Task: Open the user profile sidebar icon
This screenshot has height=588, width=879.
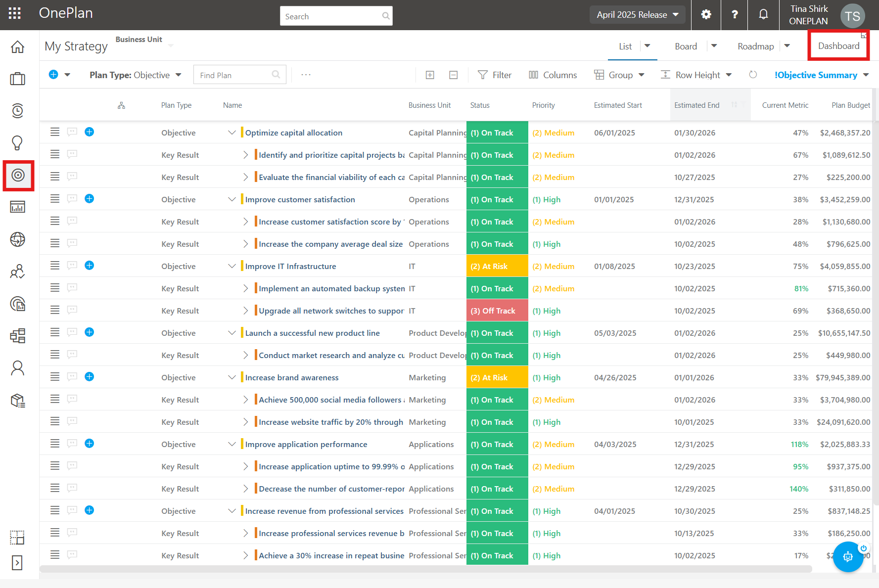Action: tap(18, 368)
